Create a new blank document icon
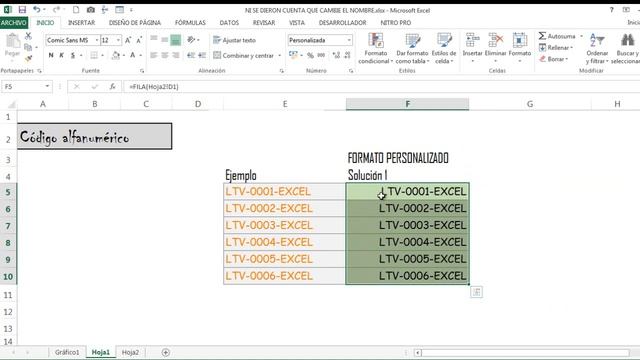640x360 pixels. tap(76, 10)
